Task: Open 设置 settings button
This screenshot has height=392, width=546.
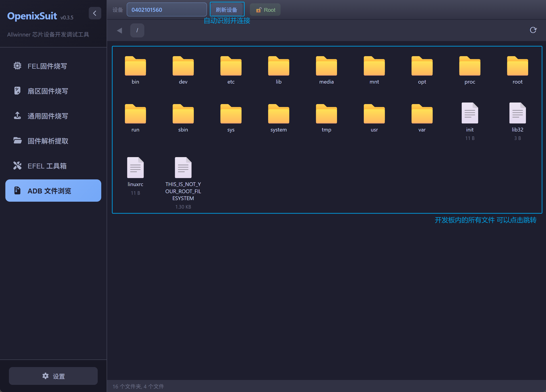Action: 53,376
